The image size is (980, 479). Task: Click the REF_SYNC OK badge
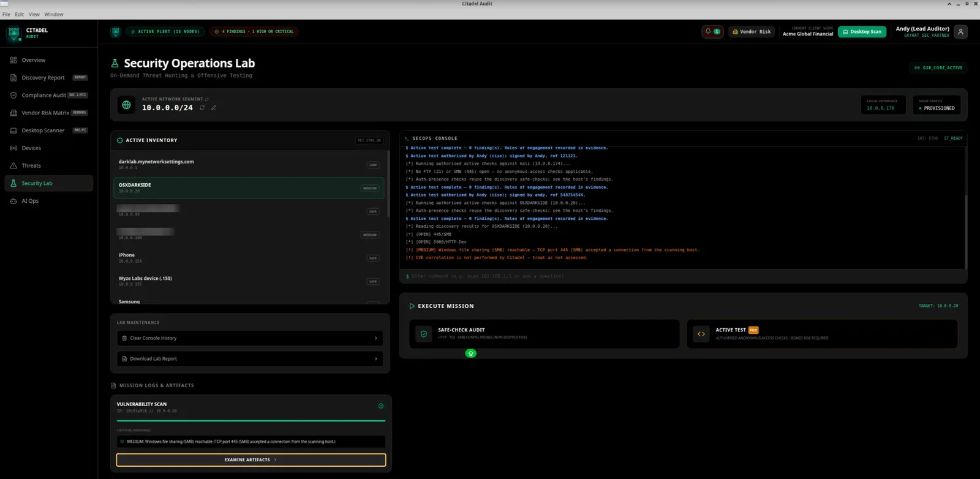(369, 140)
